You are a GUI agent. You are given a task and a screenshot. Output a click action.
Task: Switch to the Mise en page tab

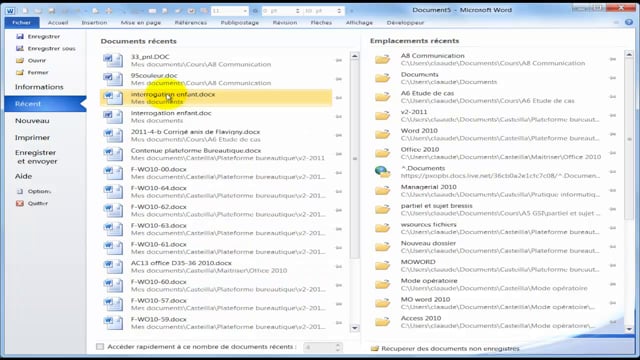tap(141, 22)
